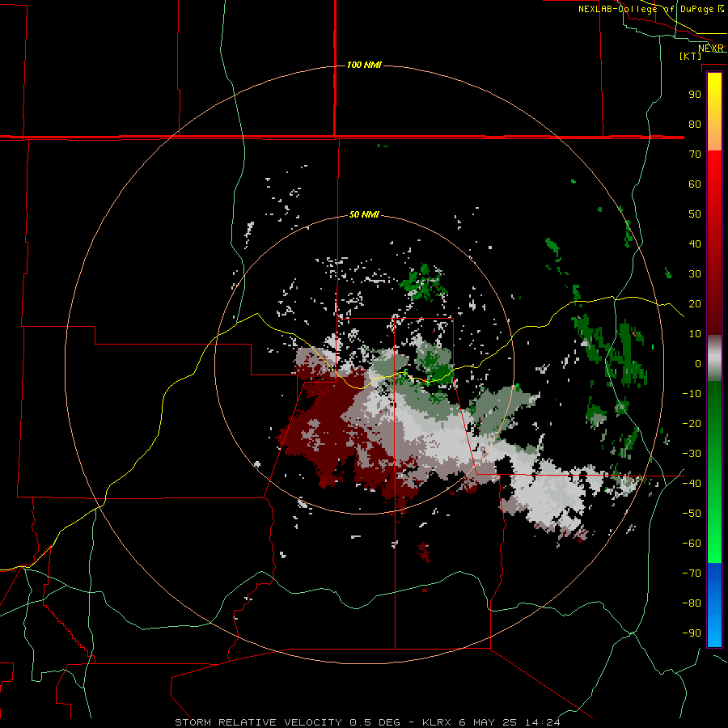
Task: Click the -50 value on the velocity scale
Action: [x=692, y=514]
